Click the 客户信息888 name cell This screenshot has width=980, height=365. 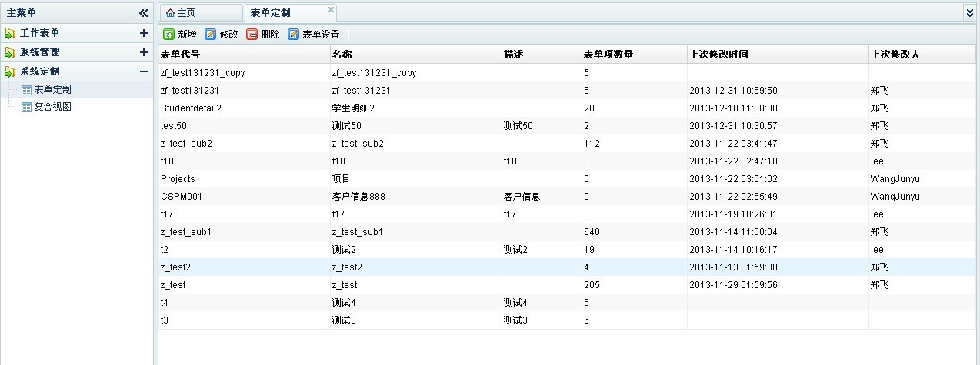(x=415, y=197)
